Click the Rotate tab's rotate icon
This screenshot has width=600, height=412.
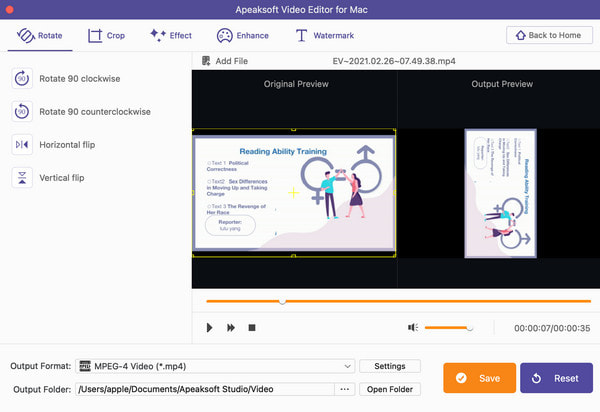pos(26,36)
